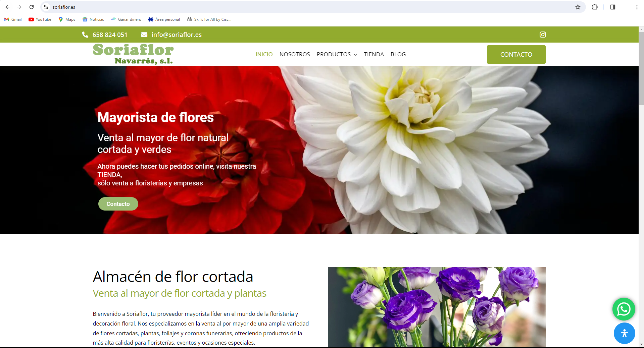644x348 pixels.
Task: Open the Ganar dinero bookmark
Action: 126,19
